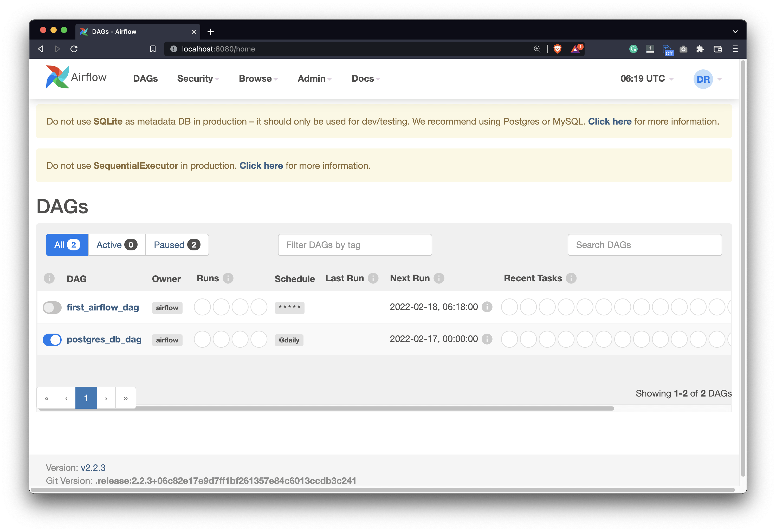Click info icon beside first_airflow_dag next run
Screen dimensions: 776x532
pos(487,307)
